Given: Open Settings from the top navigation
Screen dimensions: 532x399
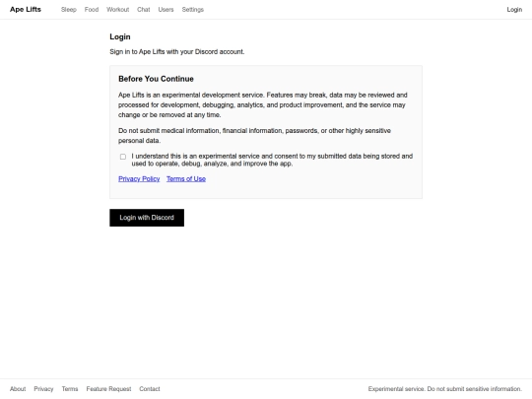Looking at the screenshot, I should pos(193,10).
